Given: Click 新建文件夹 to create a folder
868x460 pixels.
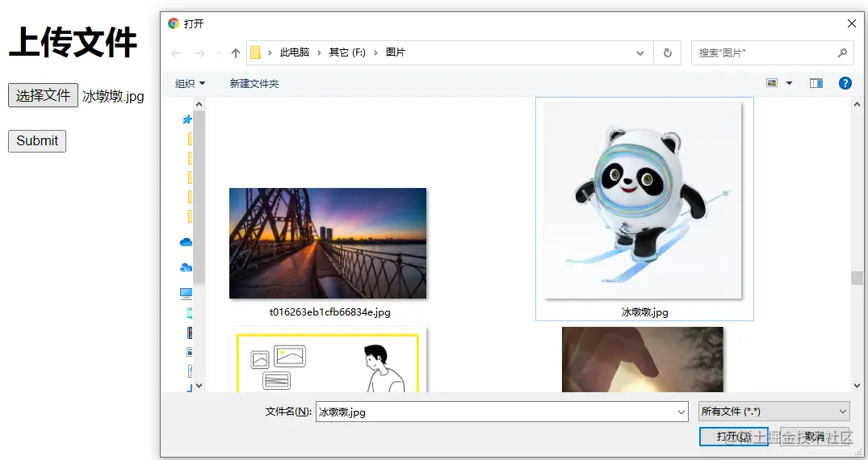Looking at the screenshot, I should (254, 84).
